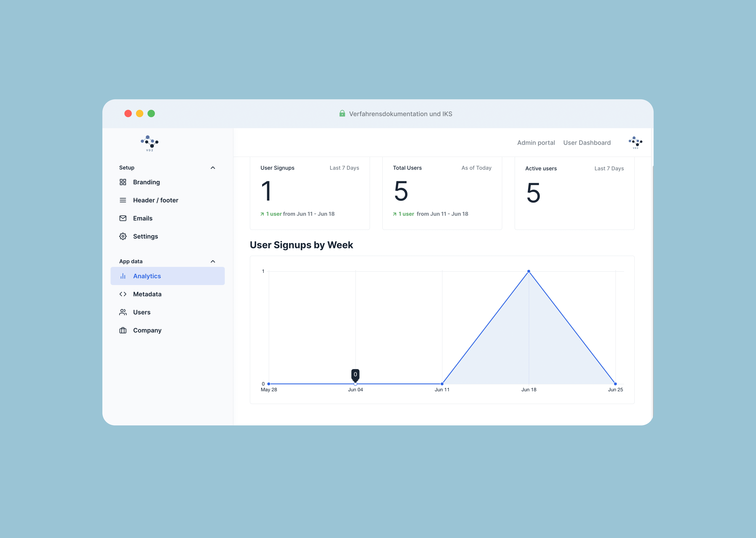Click the Users people icon
This screenshot has width=756, height=538.
point(123,312)
